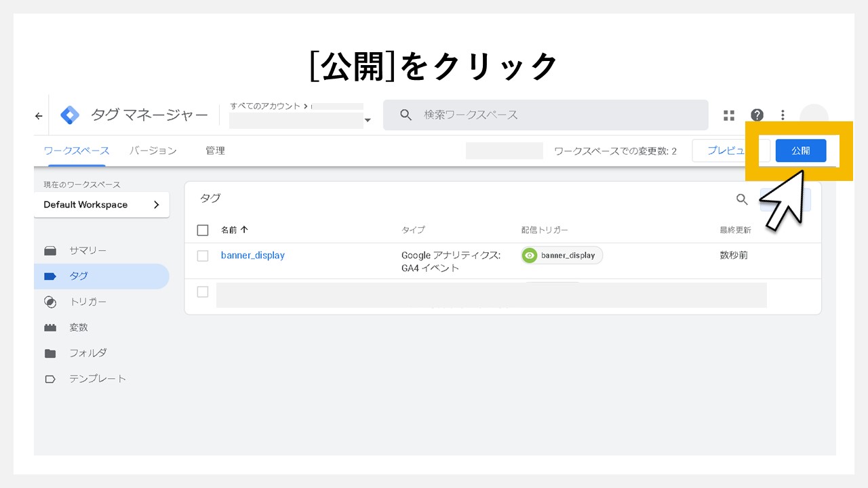
Task: Switch to the バージョン tab
Action: coord(153,150)
